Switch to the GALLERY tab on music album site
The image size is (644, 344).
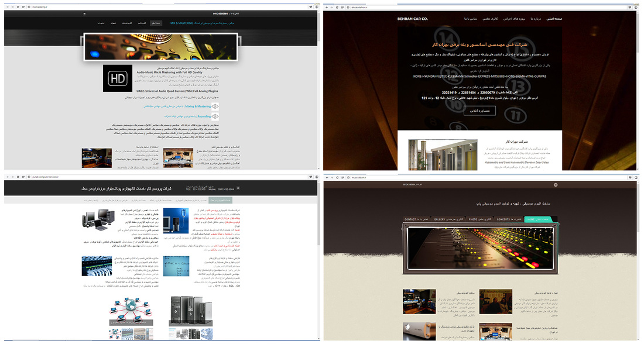(440, 219)
